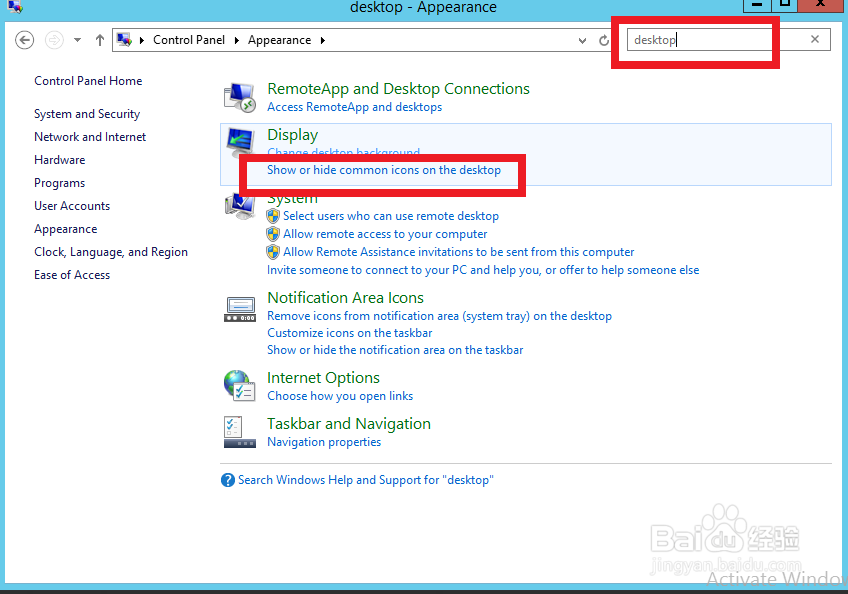Open Taskbar and Navigation heading
The width and height of the screenshot is (848, 594).
coord(349,424)
